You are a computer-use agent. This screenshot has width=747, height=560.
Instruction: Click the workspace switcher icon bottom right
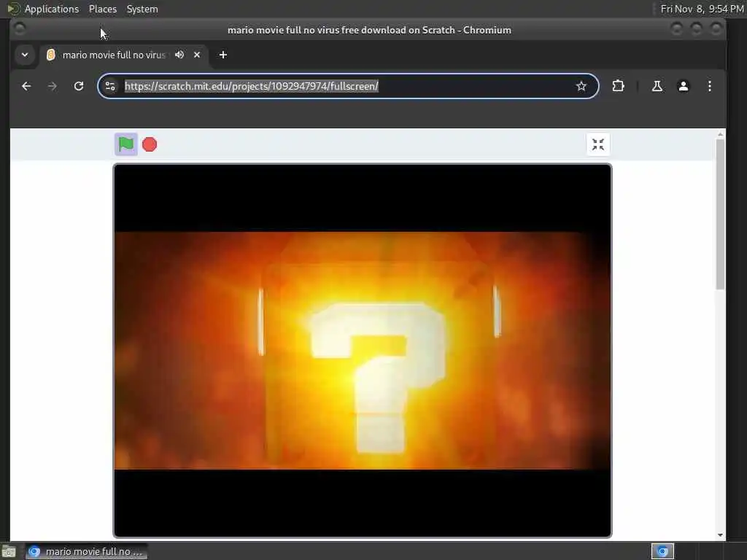click(662, 551)
